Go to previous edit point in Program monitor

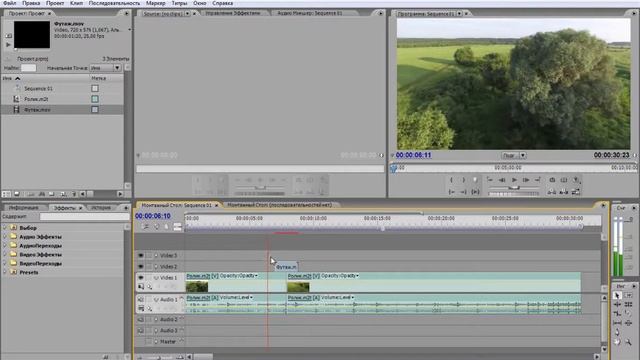tap(490, 180)
